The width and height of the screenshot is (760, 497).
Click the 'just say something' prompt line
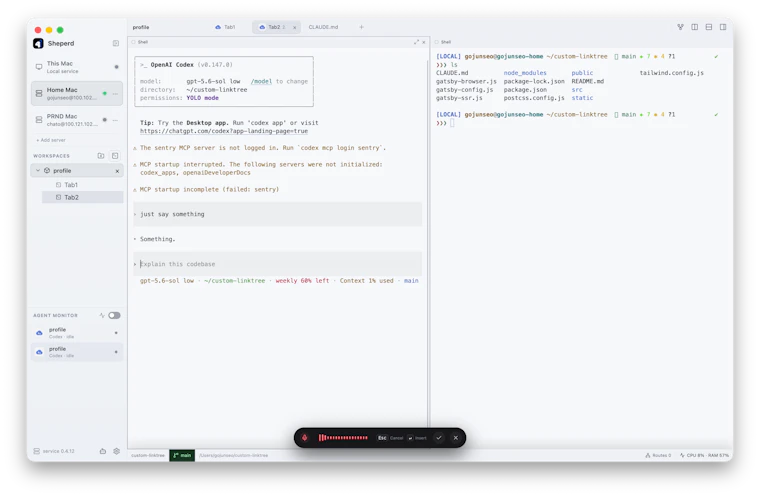click(277, 214)
